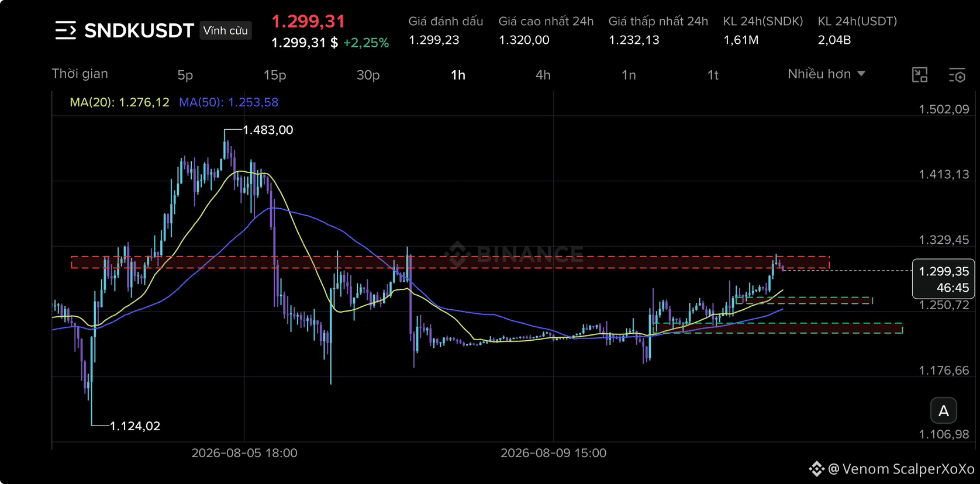Image resolution: width=980 pixels, height=484 pixels.
Task: Select the 1h timeframe
Action: (x=458, y=75)
